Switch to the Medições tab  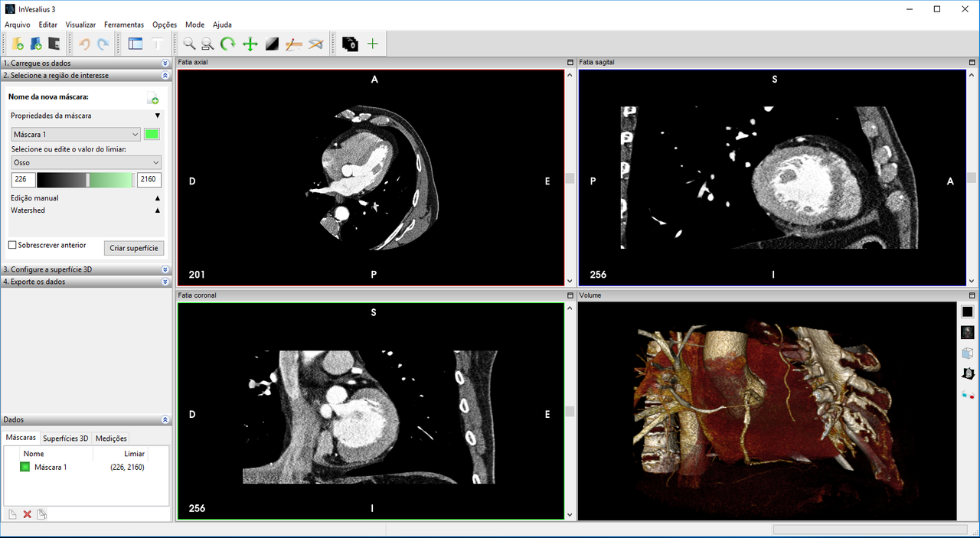tap(111, 439)
